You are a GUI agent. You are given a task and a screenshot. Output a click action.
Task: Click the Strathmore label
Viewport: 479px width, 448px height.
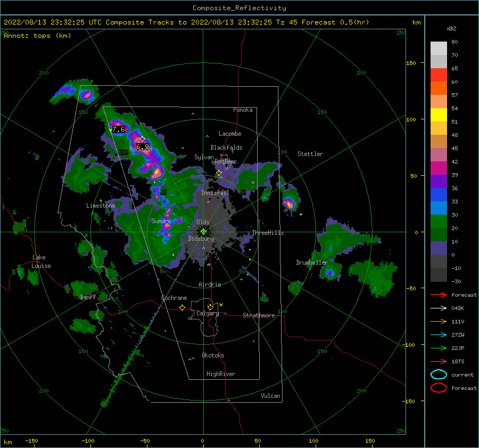(x=259, y=315)
